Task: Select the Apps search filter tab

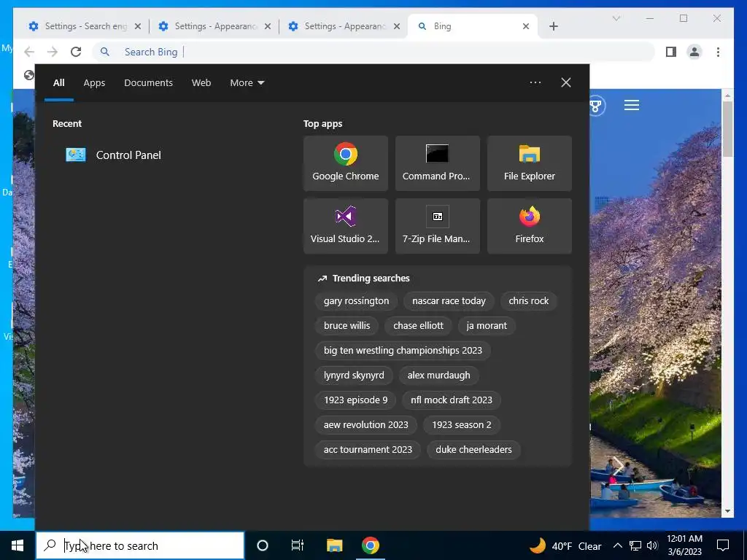Action: tap(94, 83)
